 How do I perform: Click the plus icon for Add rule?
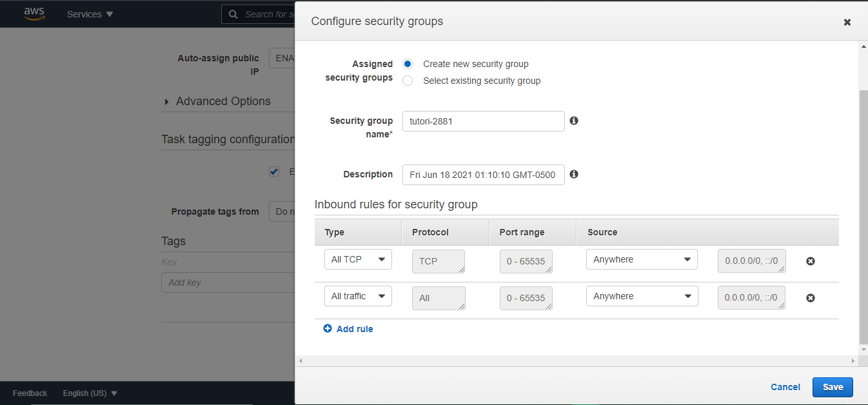(328, 328)
